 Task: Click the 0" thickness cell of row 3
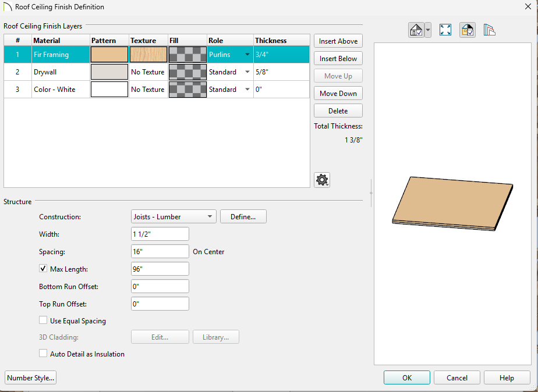click(281, 90)
